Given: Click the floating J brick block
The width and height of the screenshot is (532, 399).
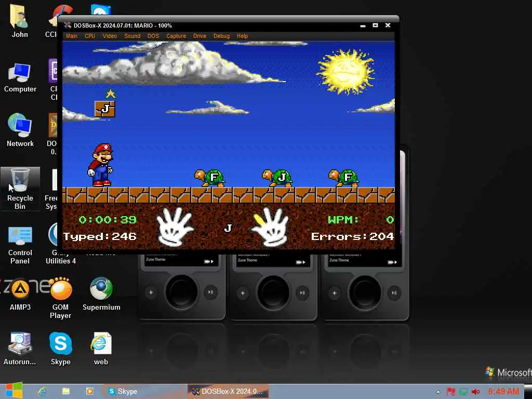Looking at the screenshot, I should point(105,109).
